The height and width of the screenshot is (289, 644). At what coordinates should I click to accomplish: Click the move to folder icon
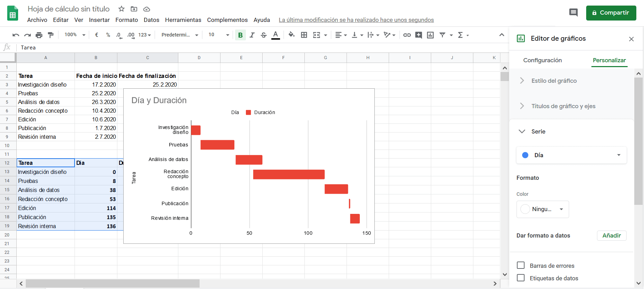click(134, 9)
